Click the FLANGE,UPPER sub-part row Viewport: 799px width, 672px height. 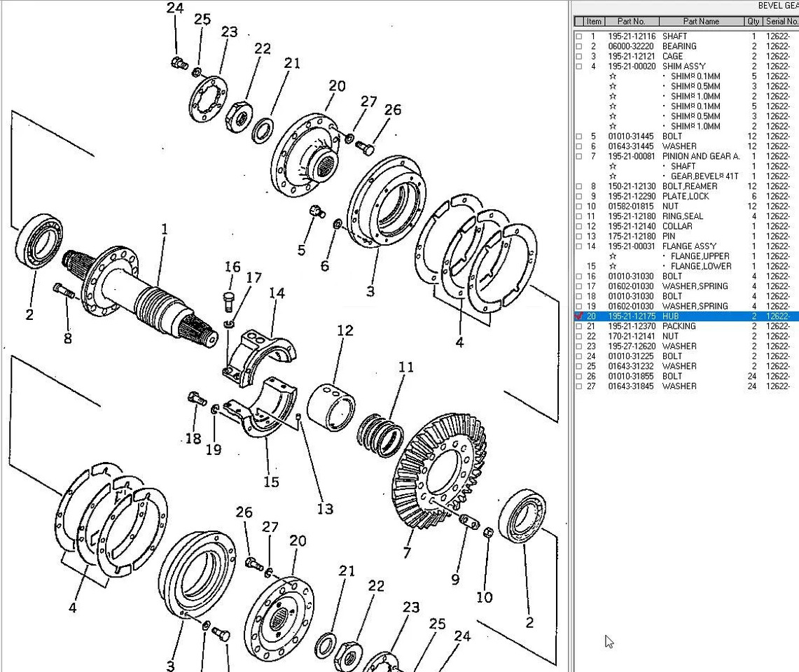[x=700, y=256]
